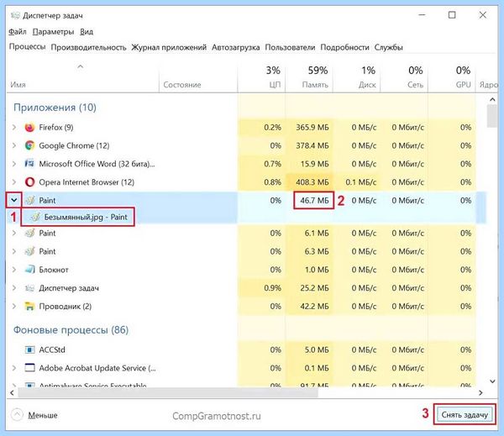Switch to the Журнал приложений tab
The image size is (504, 436).
[x=169, y=47]
